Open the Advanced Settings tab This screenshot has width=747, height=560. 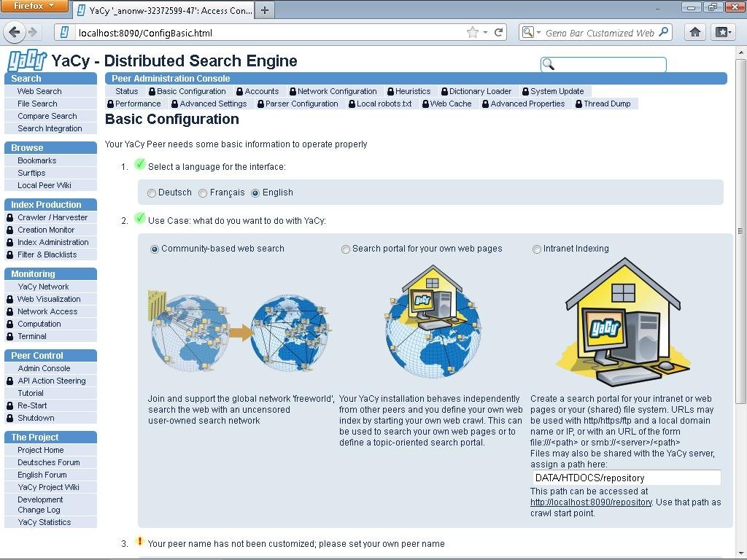point(213,104)
